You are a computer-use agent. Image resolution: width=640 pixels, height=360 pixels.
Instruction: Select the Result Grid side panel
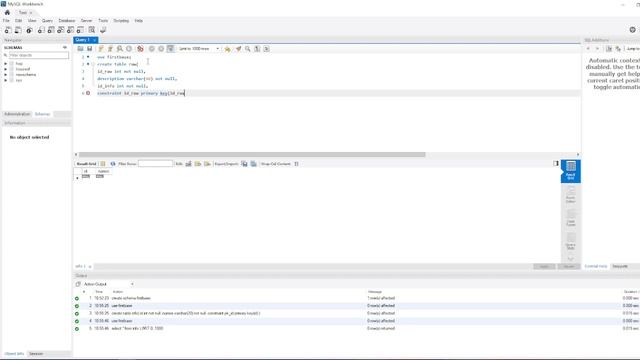[571, 171]
